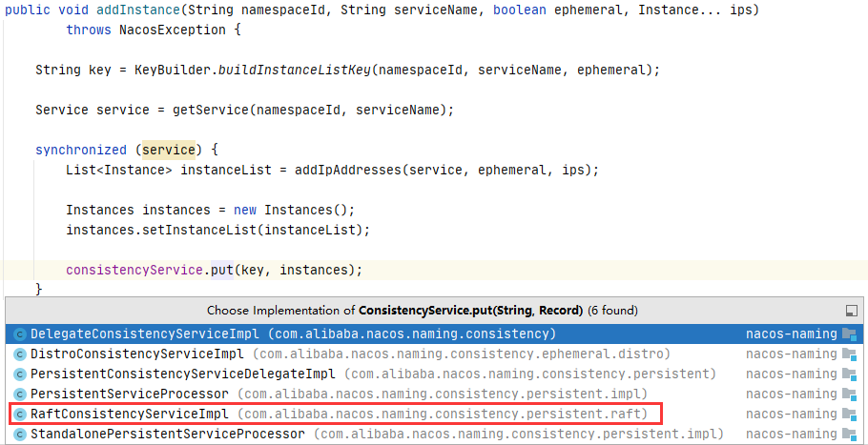Choose PersistentServiceProcessor implementation entry
Image resolution: width=868 pixels, height=445 pixels.
click(x=434, y=394)
